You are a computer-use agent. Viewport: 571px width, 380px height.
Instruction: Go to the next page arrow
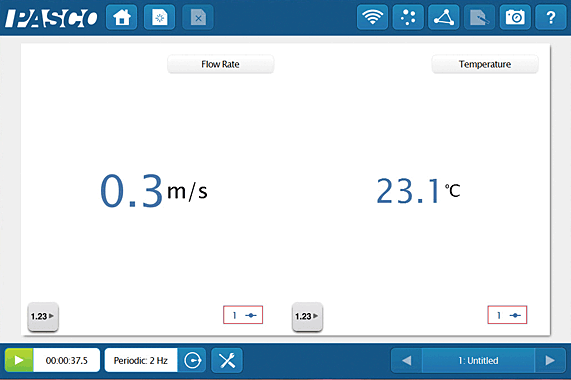pyautogui.click(x=550, y=360)
